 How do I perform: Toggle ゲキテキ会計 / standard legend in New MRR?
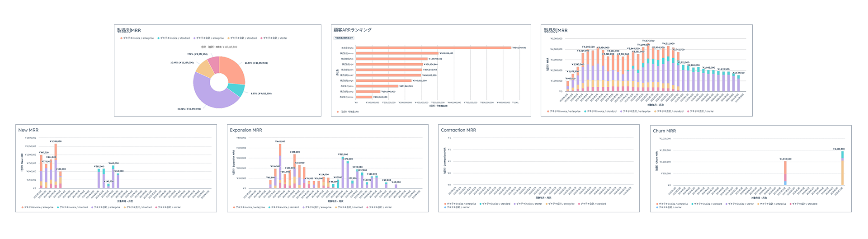(138, 207)
